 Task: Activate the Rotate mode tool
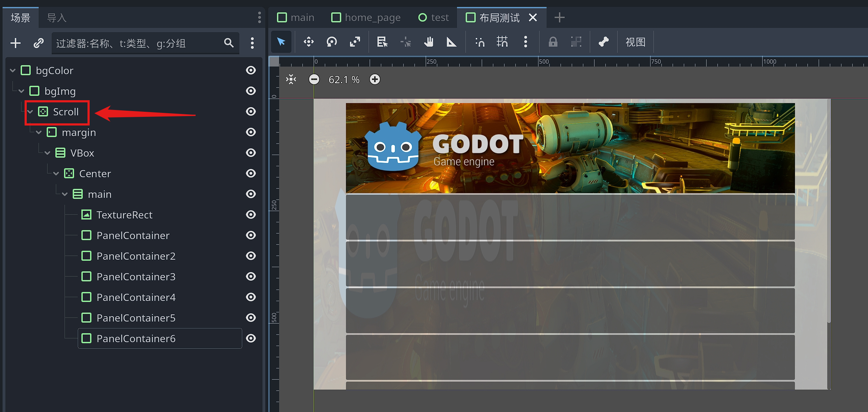pyautogui.click(x=332, y=42)
